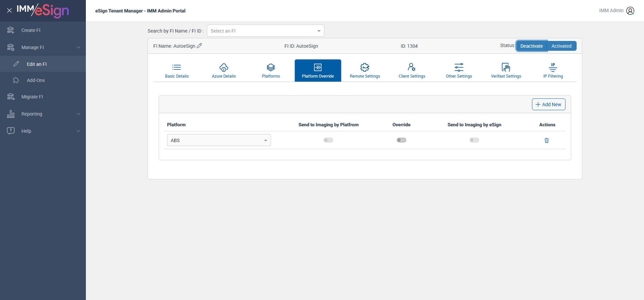
Task: Open Create FI in the sidebar
Action: [x=43, y=30]
